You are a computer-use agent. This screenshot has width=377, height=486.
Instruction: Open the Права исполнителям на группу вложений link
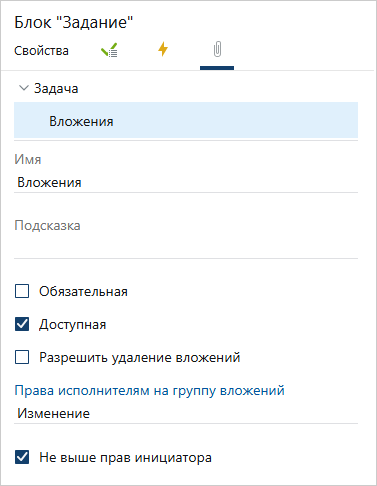coord(149,390)
